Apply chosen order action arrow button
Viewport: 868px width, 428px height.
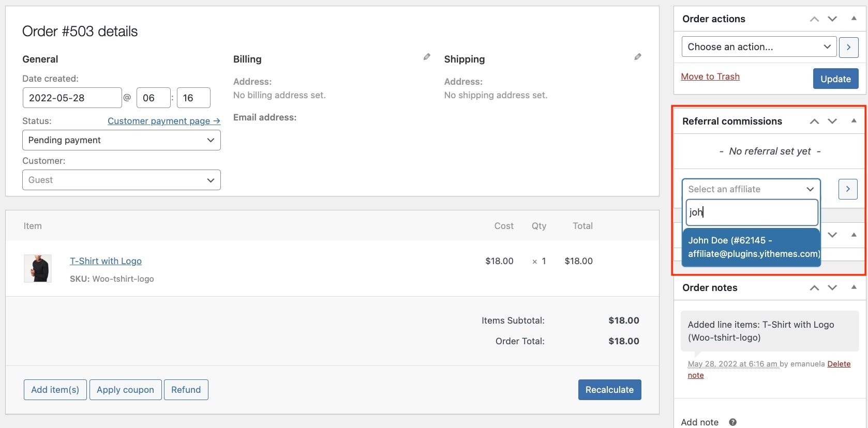pos(848,47)
